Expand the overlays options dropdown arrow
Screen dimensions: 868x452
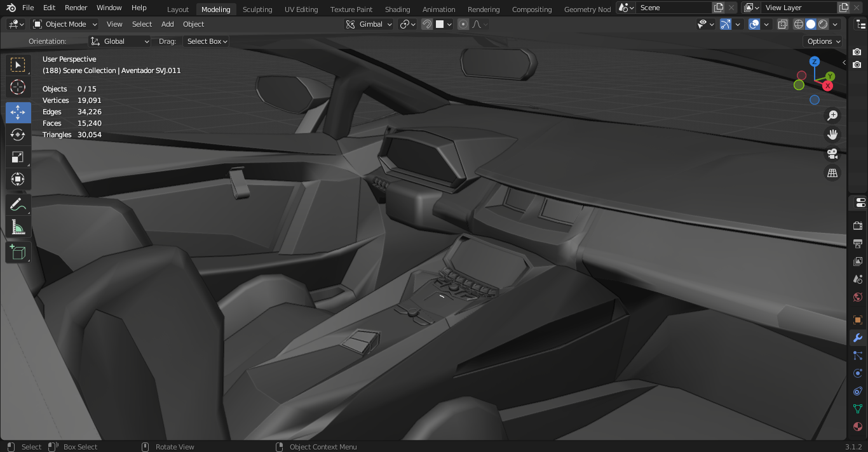click(766, 24)
